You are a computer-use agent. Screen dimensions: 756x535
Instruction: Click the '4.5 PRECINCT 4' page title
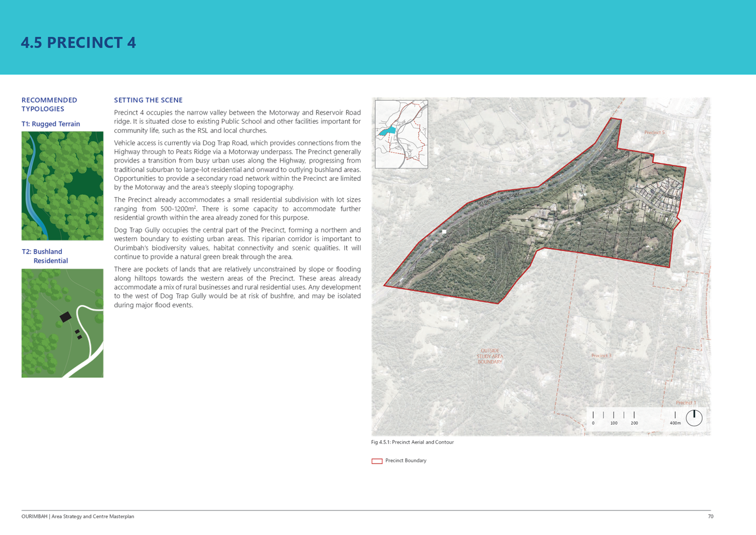click(x=79, y=43)
